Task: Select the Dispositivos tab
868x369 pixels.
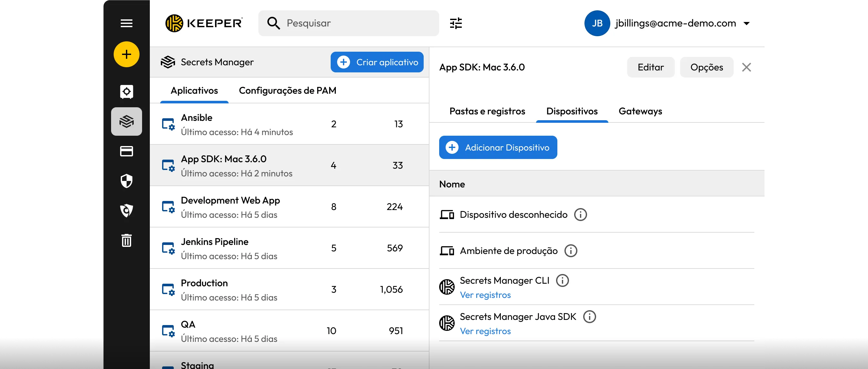Action: 572,111
